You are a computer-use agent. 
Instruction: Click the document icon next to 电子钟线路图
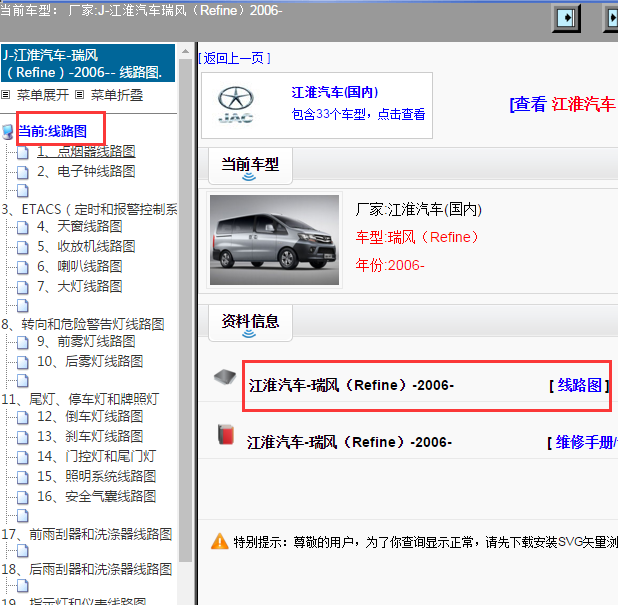click(22, 172)
